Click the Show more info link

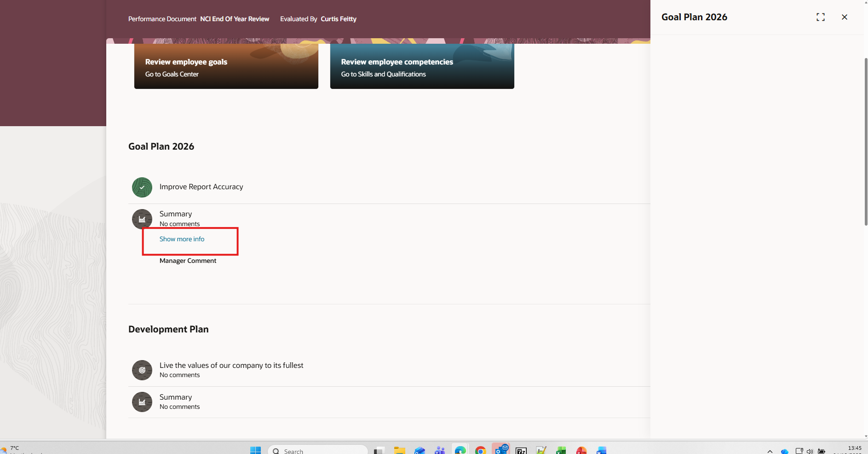click(182, 239)
